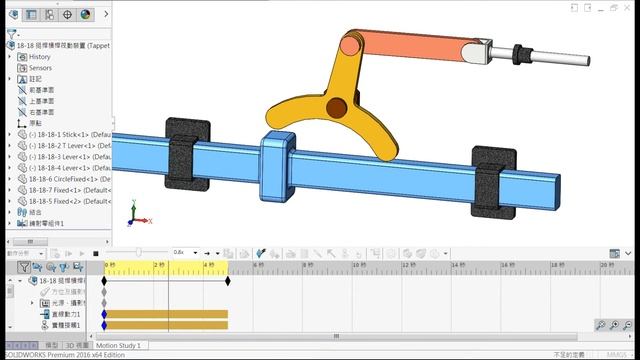Click the Force tool icon
Viewport: 640px width, 360px height.
coord(331,253)
